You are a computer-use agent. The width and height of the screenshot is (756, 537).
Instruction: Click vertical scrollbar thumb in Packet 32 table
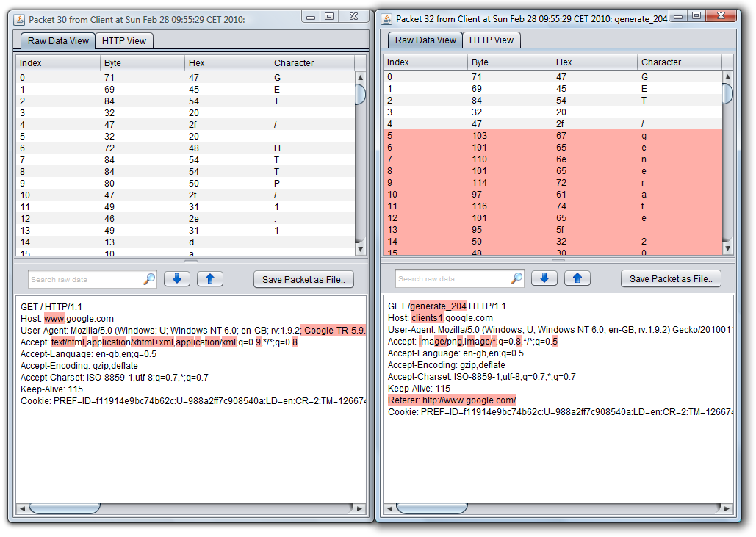click(727, 93)
